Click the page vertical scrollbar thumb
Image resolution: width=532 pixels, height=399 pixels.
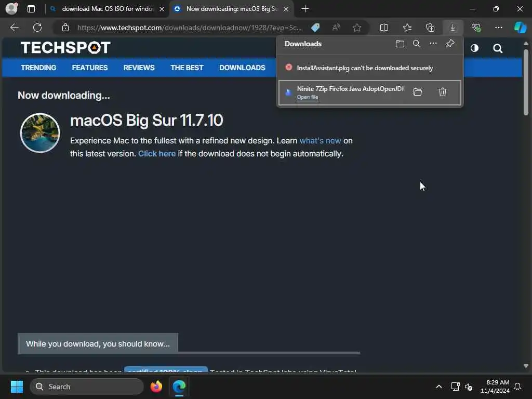pos(526,82)
